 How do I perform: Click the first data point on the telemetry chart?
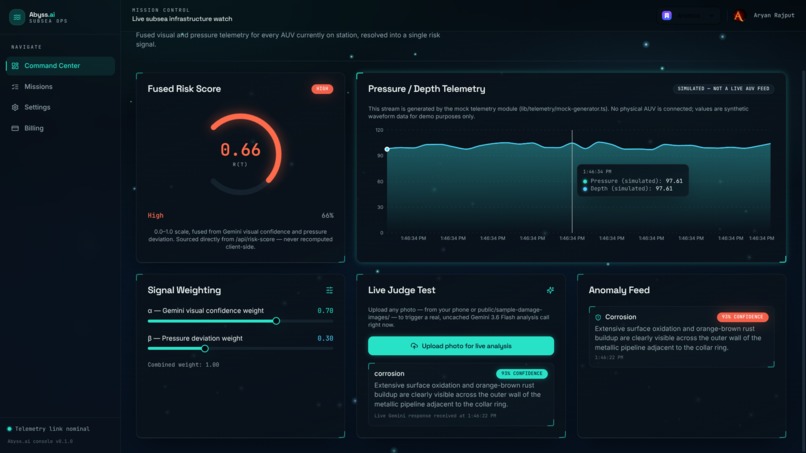tap(387, 149)
